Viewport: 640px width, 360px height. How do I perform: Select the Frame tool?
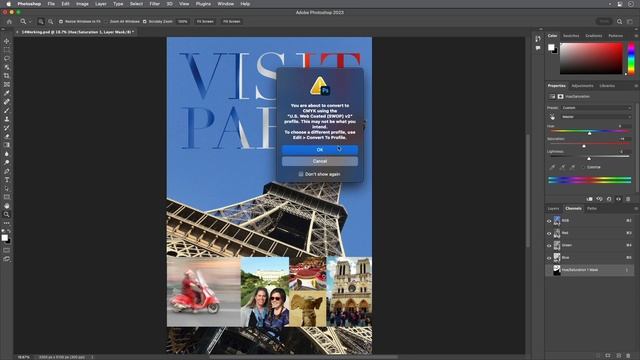point(7,84)
